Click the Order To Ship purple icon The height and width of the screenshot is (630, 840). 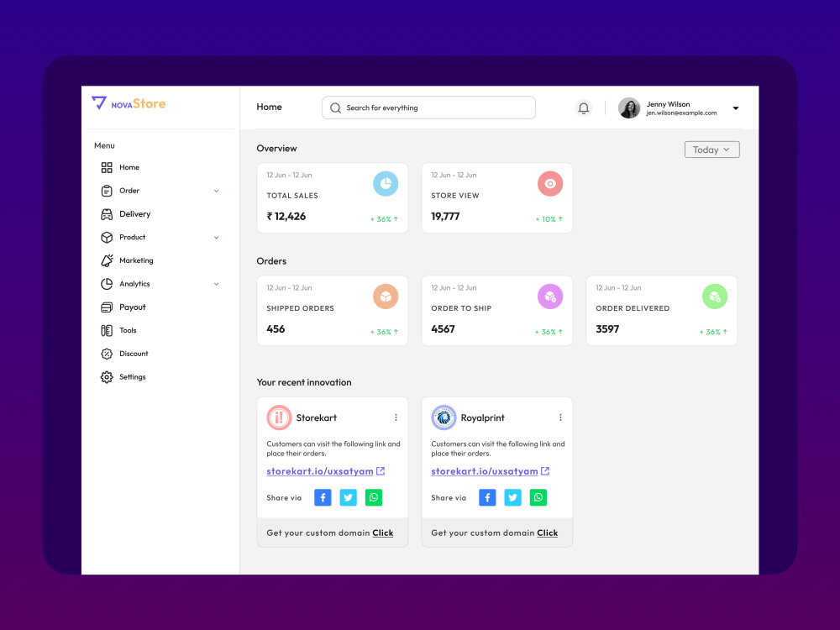(x=550, y=297)
